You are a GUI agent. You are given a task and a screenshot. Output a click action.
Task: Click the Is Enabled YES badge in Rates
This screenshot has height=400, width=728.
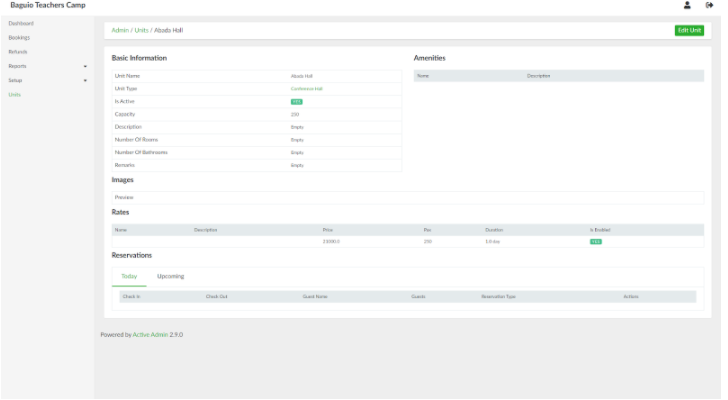click(x=595, y=242)
